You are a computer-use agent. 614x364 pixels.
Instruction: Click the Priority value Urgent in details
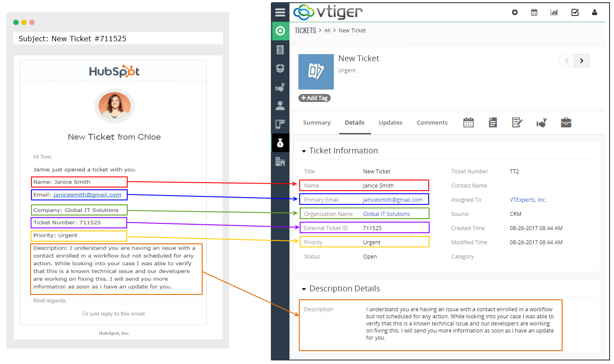click(x=372, y=243)
